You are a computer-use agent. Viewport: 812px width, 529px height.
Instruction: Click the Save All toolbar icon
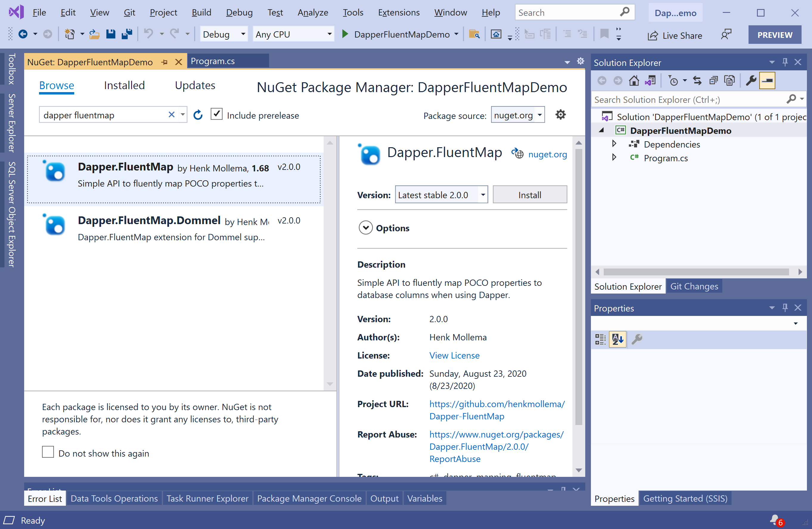127,34
